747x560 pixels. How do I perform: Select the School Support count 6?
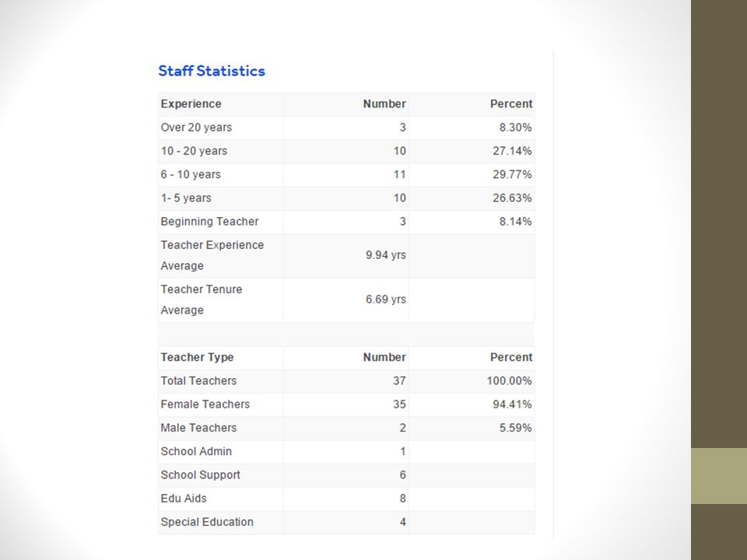pos(402,474)
